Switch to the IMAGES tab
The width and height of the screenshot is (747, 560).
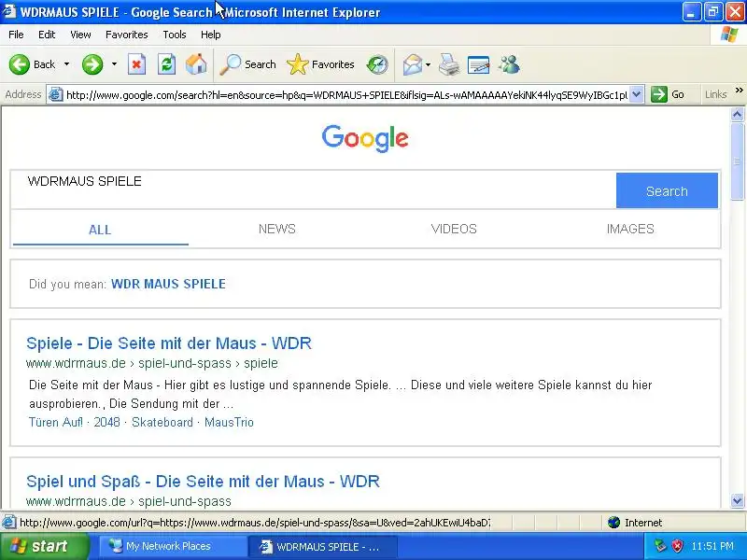pos(630,229)
